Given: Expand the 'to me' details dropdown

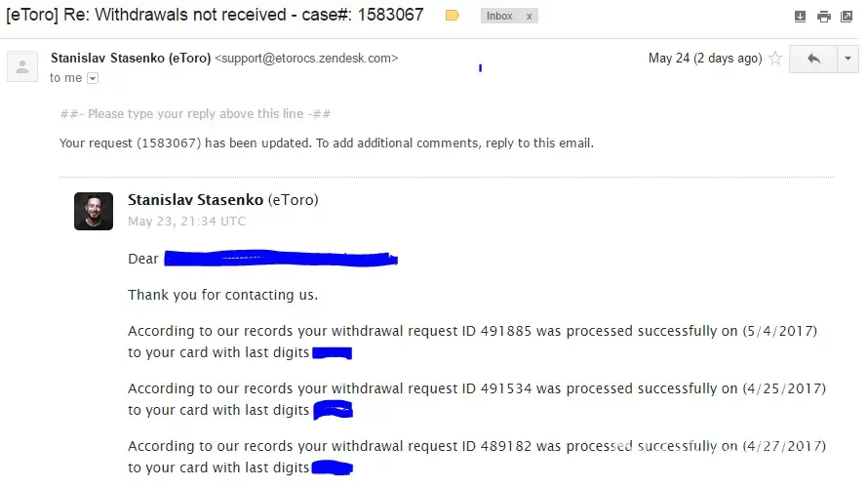Looking at the screenshot, I should (x=93, y=78).
